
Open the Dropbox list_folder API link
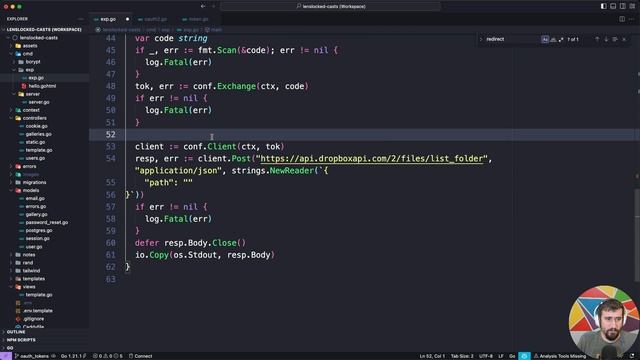point(371,159)
